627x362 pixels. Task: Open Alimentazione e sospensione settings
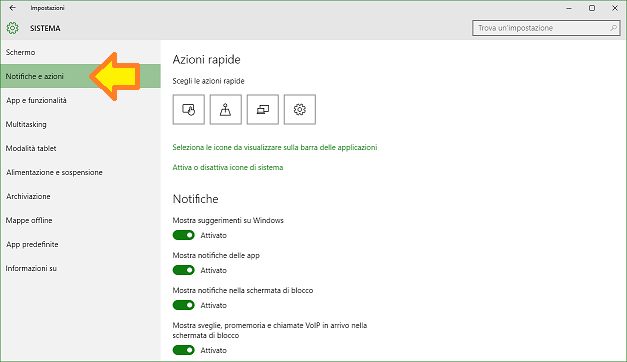81,172
